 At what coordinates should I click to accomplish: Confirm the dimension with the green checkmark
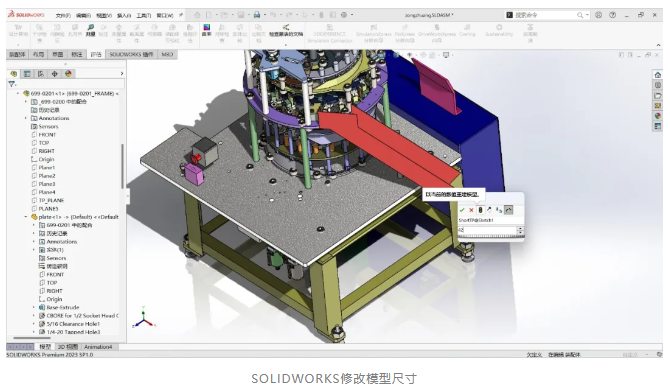[462, 210]
